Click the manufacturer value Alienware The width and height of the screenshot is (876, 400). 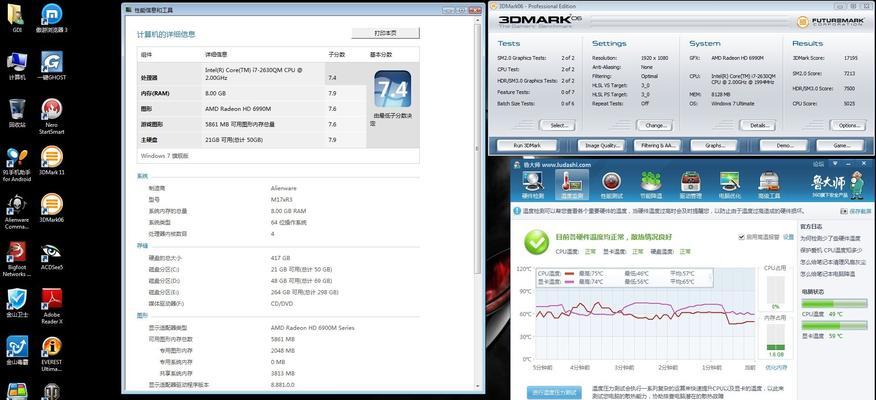click(x=284, y=188)
